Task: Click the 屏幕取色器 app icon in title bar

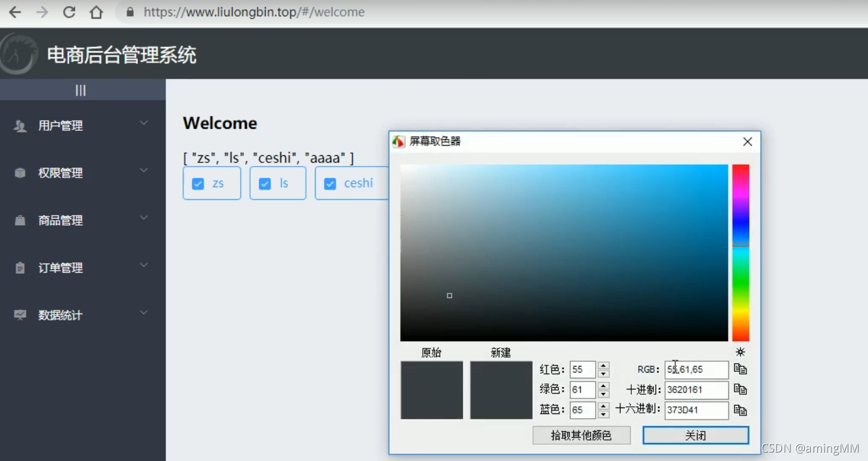Action: (399, 141)
